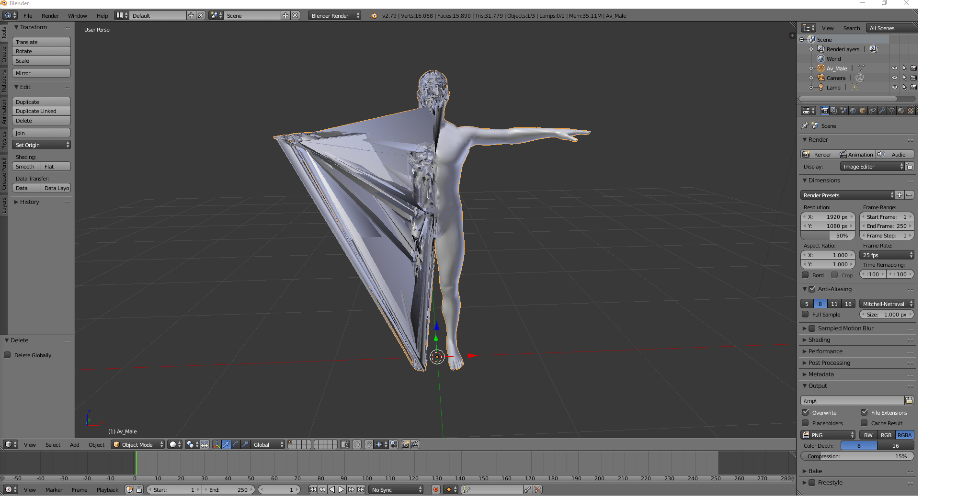
Task: Play the animation in reverse
Action: point(332,489)
